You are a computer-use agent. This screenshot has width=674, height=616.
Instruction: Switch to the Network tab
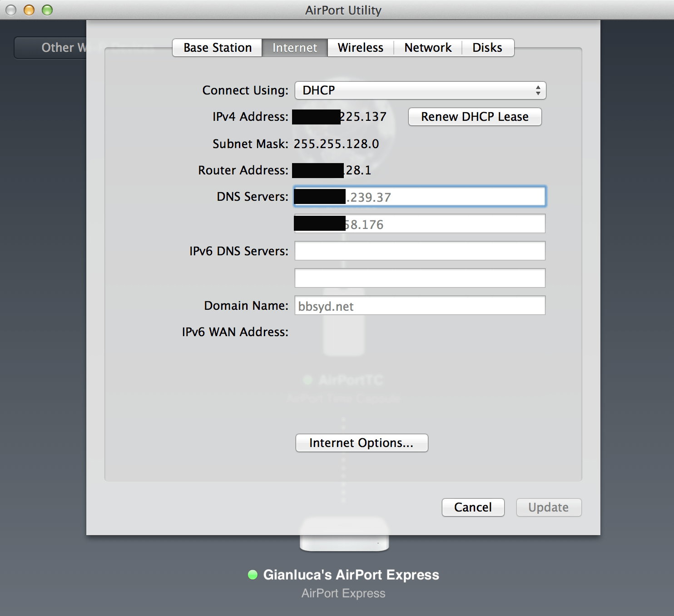coord(427,47)
